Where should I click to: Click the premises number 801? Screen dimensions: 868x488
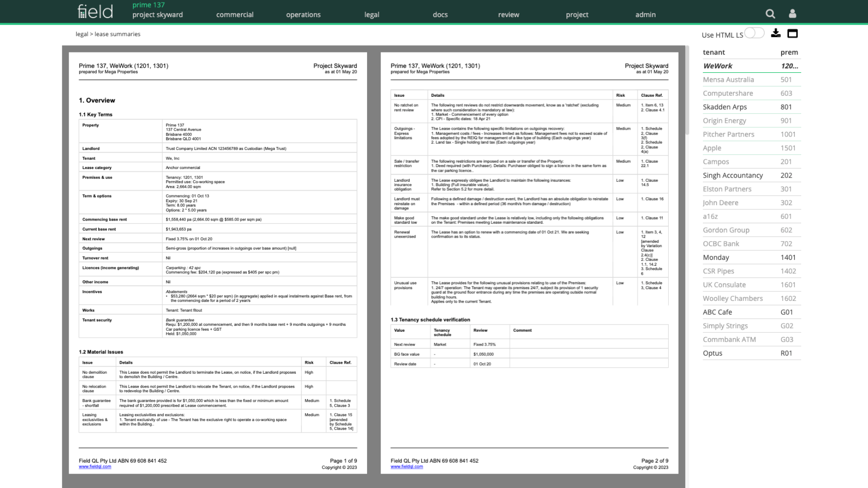786,107
